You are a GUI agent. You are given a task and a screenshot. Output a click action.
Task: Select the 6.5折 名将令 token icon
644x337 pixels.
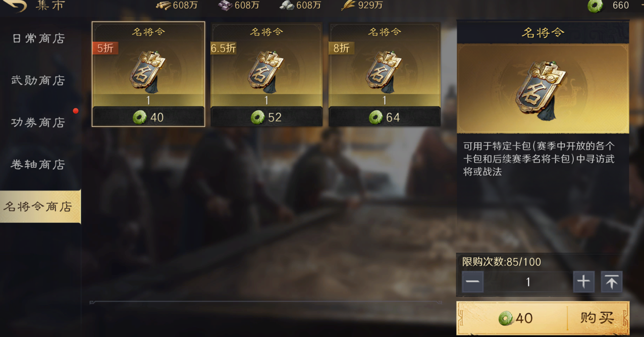[x=266, y=73]
